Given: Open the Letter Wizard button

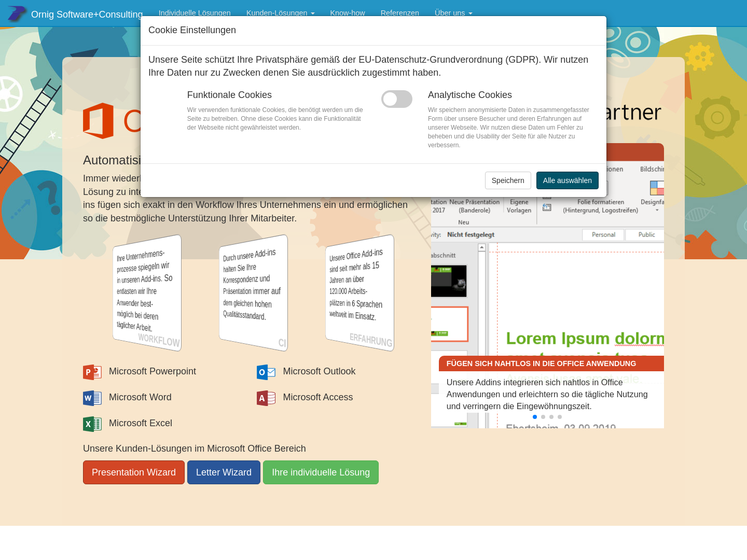Looking at the screenshot, I should point(224,472).
